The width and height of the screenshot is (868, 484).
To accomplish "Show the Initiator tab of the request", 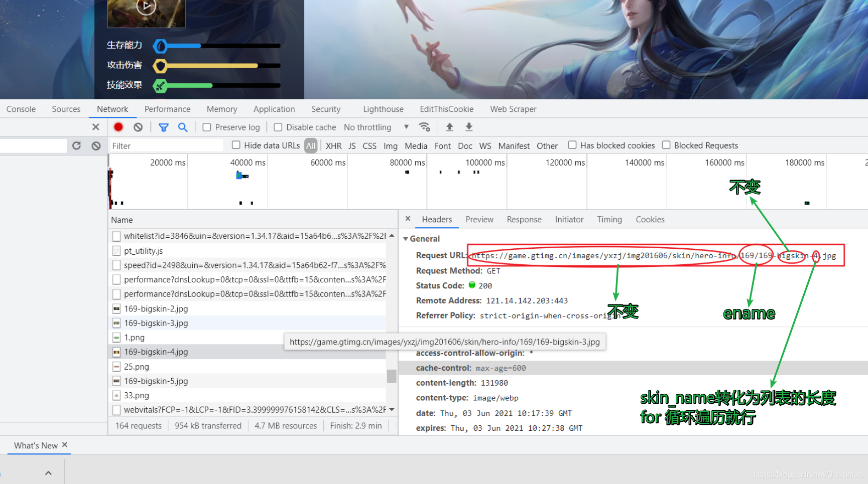I will coord(569,219).
